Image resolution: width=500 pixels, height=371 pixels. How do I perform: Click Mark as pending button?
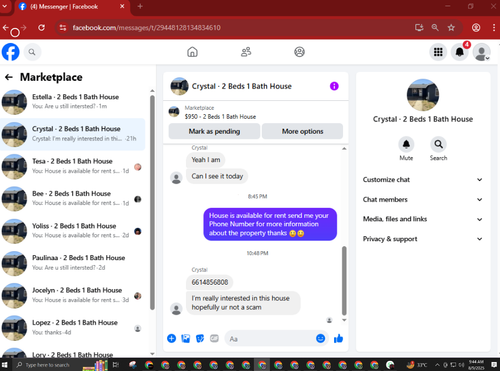click(x=214, y=131)
